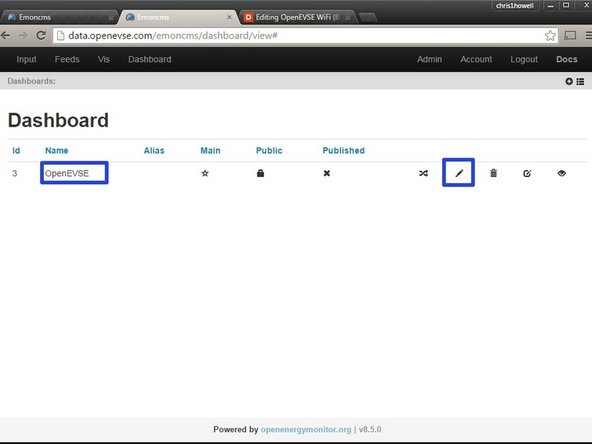
Task: Open the Vis menu
Action: [x=103, y=59]
